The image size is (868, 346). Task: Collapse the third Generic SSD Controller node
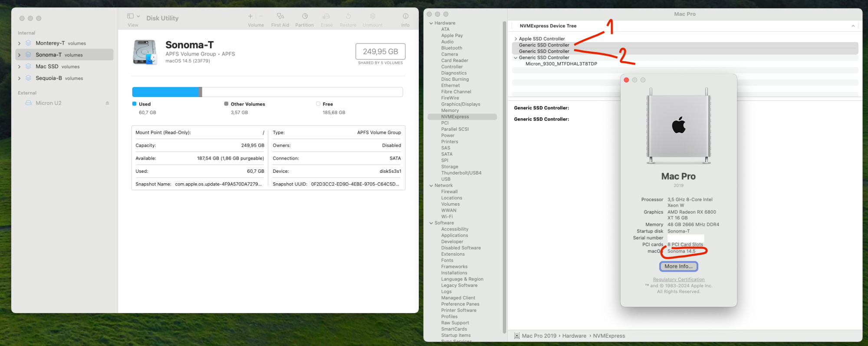tap(516, 57)
